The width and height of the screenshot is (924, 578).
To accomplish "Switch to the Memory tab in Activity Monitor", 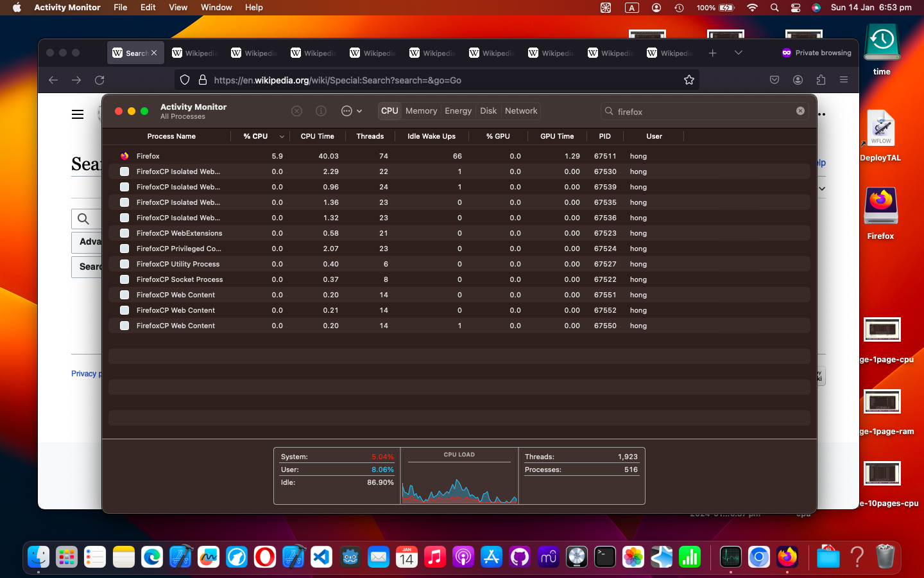I will 421,110.
